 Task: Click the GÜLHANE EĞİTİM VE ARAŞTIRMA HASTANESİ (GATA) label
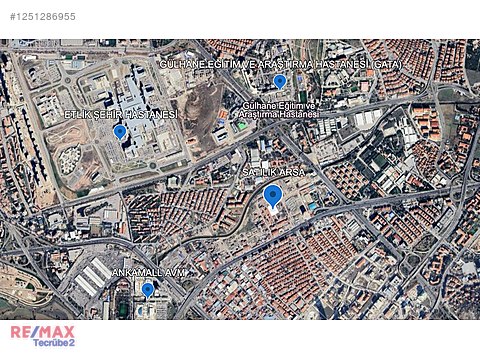tap(281, 64)
